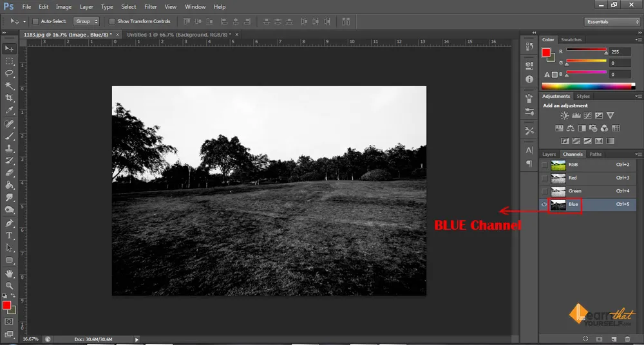
Task: Select the Hand tool
Action: 9,273
